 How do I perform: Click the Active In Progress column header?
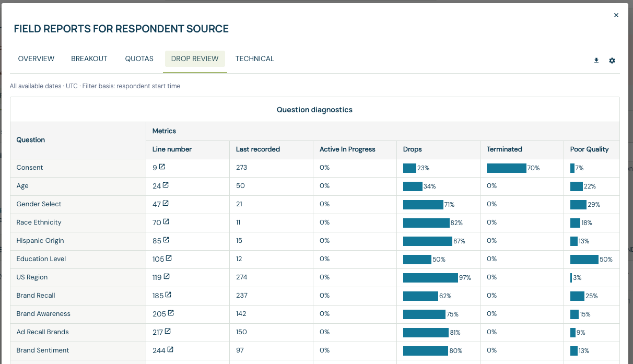point(347,149)
